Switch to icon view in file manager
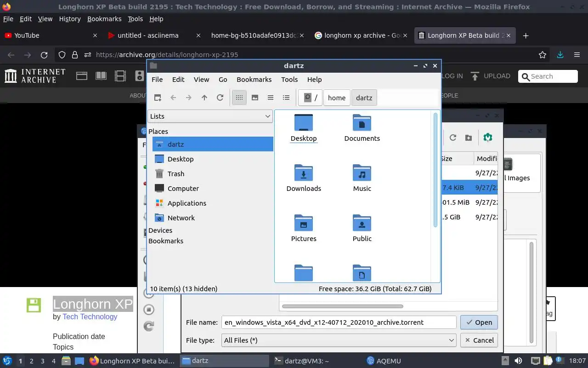The image size is (588, 368). tap(239, 98)
